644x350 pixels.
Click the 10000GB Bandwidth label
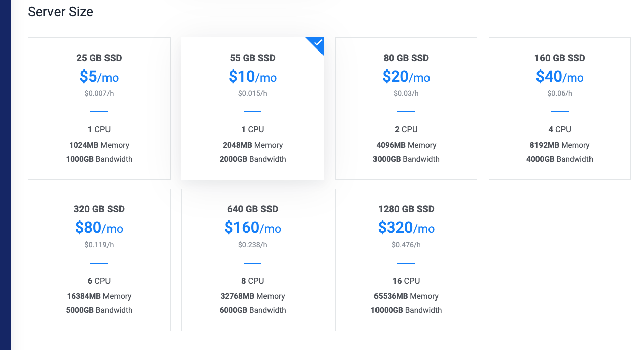tap(406, 310)
